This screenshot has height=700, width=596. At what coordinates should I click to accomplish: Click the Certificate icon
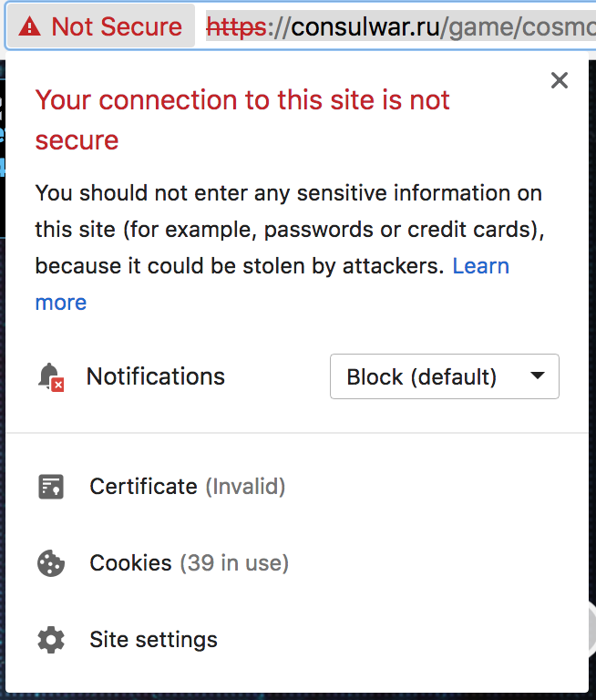point(51,487)
